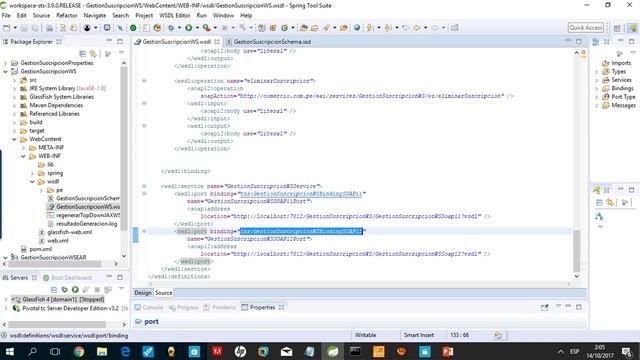640x360 pixels.
Task: Maximize the editor area using its maximize icon
Action: (x=579, y=41)
